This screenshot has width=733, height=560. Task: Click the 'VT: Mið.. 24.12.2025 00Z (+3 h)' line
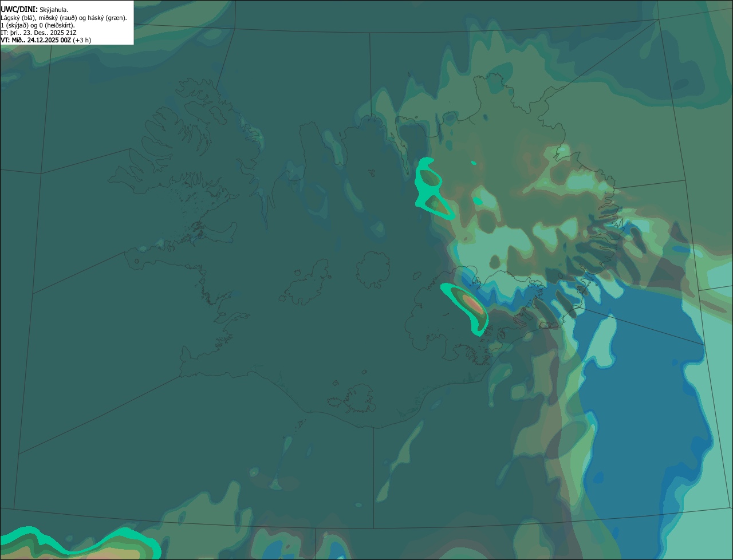tap(46, 40)
